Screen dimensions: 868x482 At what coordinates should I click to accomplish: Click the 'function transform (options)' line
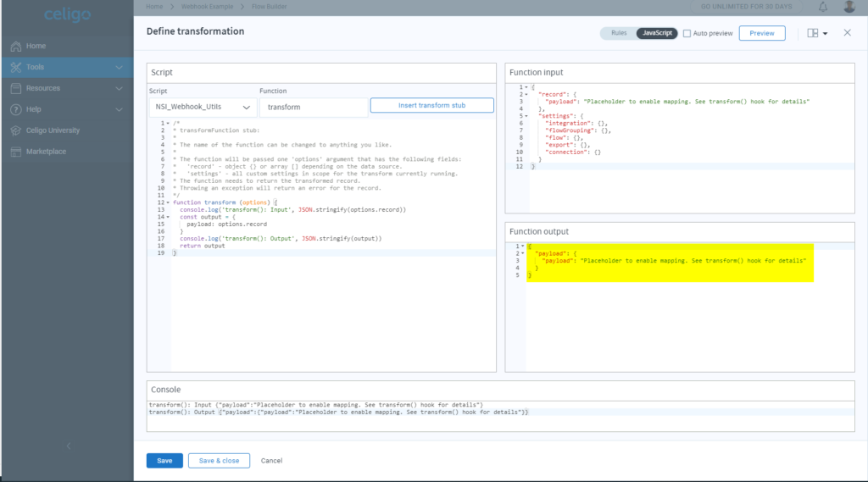(225, 202)
